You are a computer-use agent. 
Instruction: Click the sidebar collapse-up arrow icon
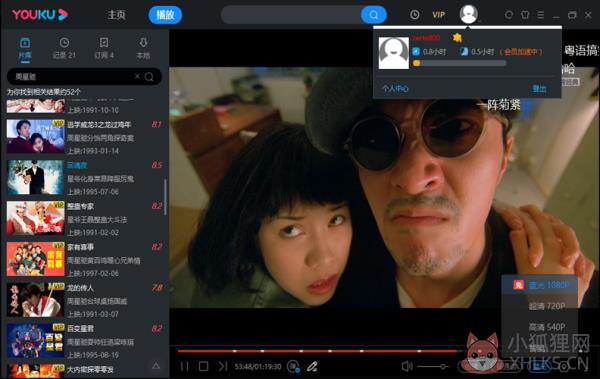click(156, 366)
